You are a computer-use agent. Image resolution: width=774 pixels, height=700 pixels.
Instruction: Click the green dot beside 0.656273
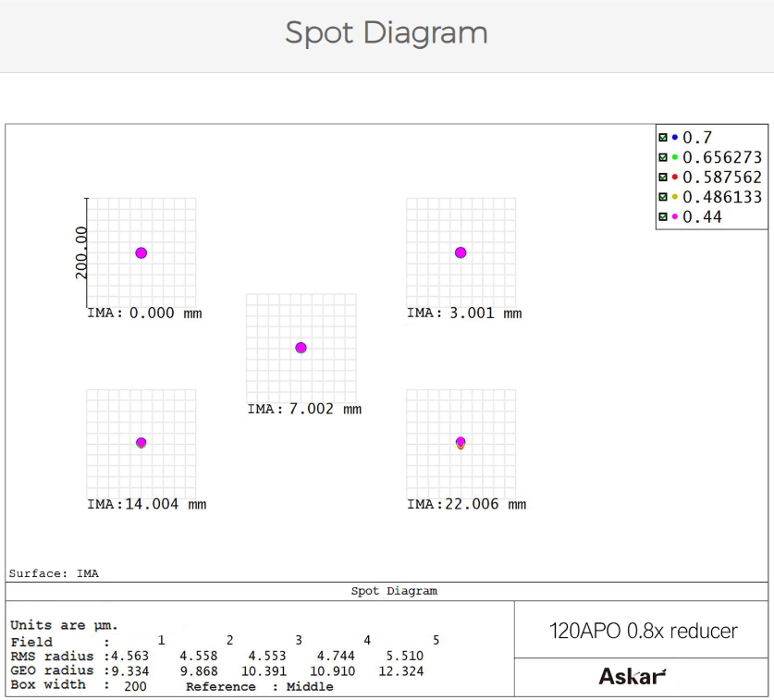(x=675, y=157)
